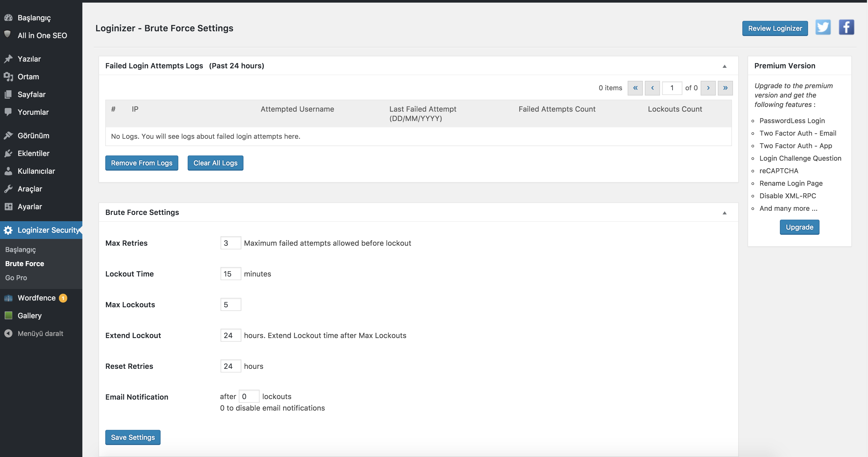Click the Loginizer Security gear icon
The image size is (868, 457).
8,230
